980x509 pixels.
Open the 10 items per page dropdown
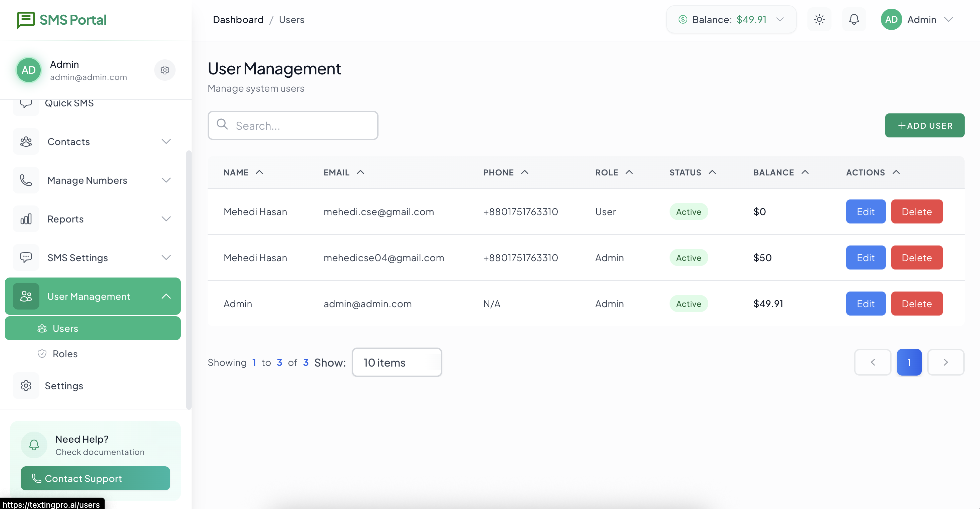(397, 362)
